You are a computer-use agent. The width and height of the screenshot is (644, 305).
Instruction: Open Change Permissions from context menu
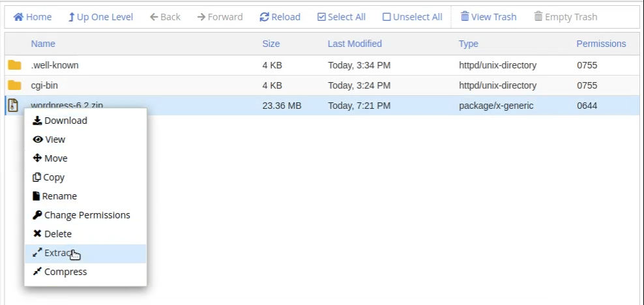[85, 214]
